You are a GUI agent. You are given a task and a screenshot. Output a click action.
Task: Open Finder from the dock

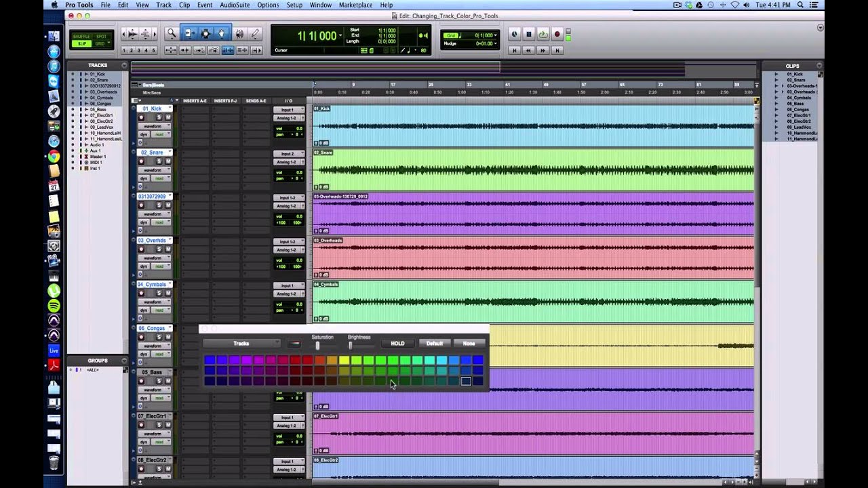coord(54,37)
